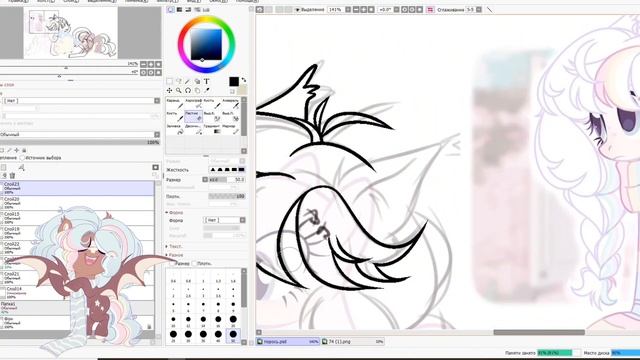Zoom out with the toolbar minus button

356,9
